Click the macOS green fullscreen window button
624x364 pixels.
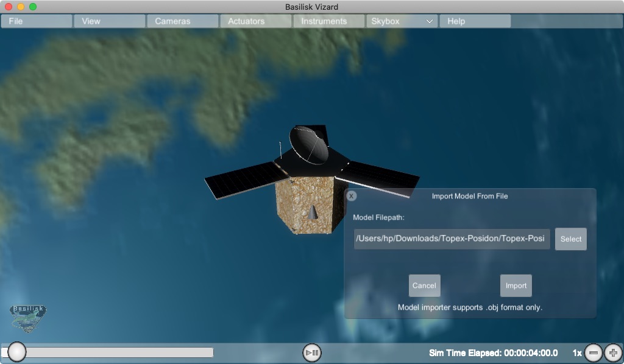(33, 7)
